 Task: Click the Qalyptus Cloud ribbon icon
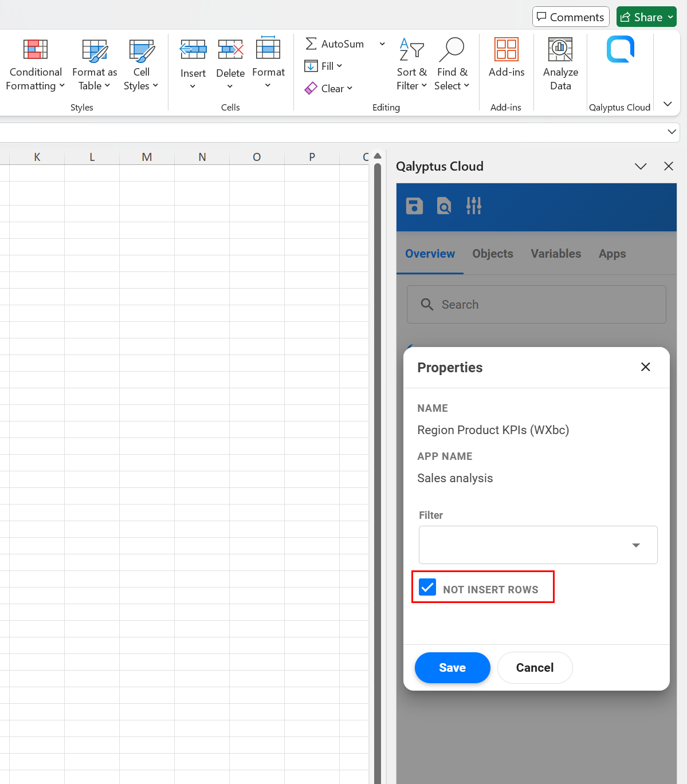(620, 50)
